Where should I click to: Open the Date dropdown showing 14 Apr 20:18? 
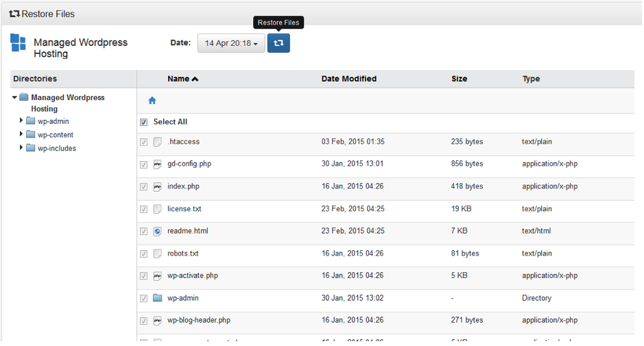coord(231,44)
